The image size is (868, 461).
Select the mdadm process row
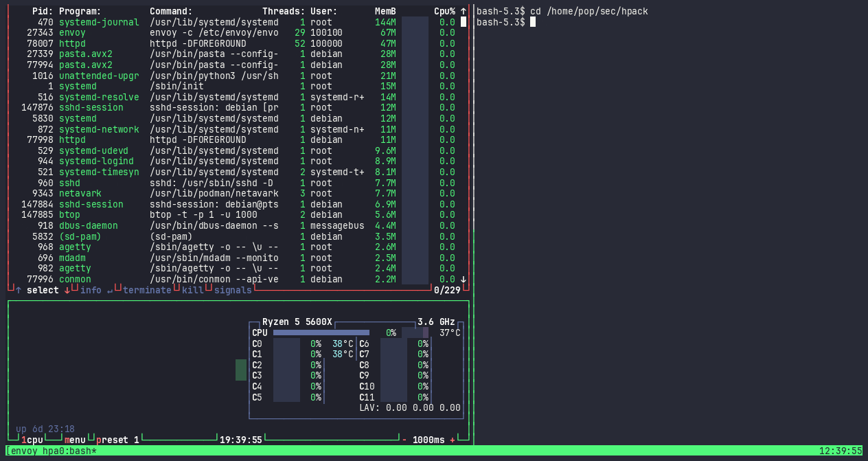[x=235, y=258]
